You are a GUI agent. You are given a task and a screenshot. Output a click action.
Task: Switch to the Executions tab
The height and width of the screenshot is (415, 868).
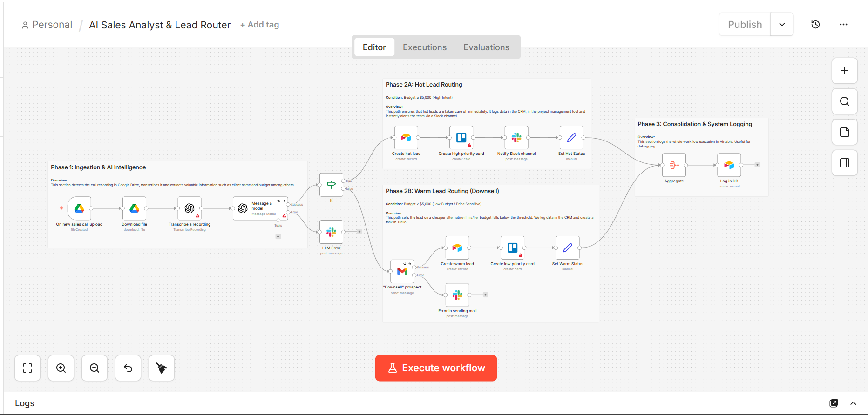pos(424,47)
